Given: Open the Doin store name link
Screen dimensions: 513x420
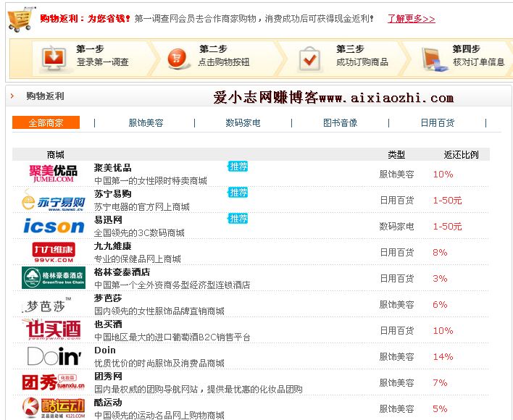Looking at the screenshot, I should click(104, 350).
